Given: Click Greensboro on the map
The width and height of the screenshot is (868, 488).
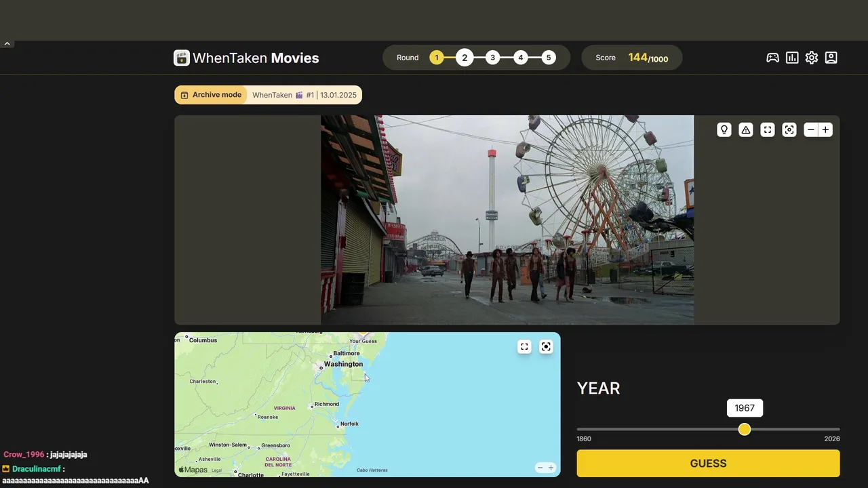Looking at the screenshot, I should (x=275, y=445).
